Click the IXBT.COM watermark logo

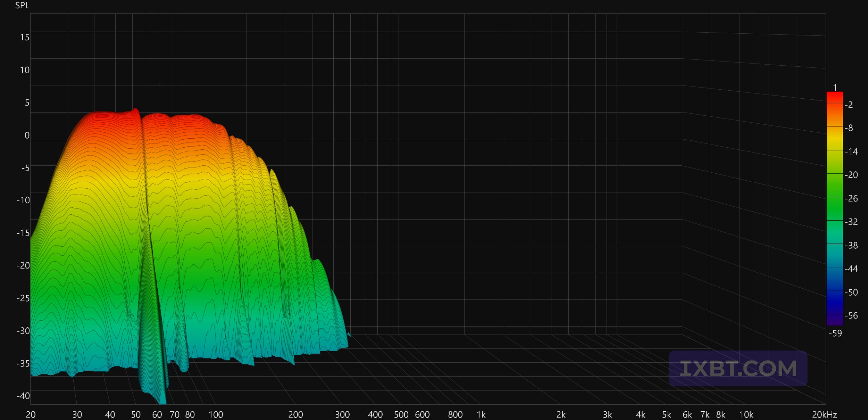point(738,369)
